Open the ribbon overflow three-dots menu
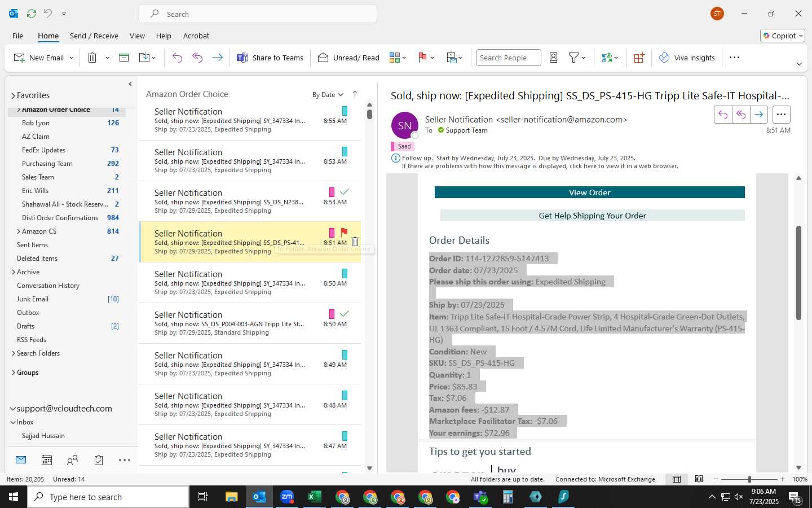This screenshot has width=812, height=508. 734,58
